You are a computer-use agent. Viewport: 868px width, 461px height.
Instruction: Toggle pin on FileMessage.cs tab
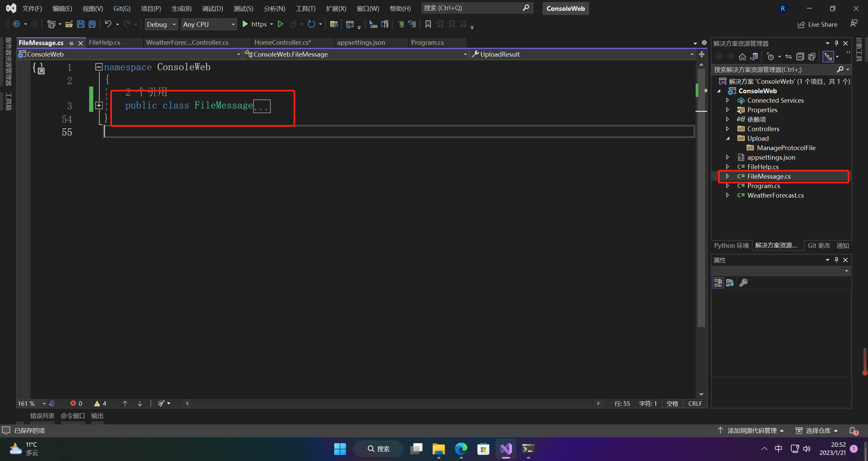[x=71, y=43]
